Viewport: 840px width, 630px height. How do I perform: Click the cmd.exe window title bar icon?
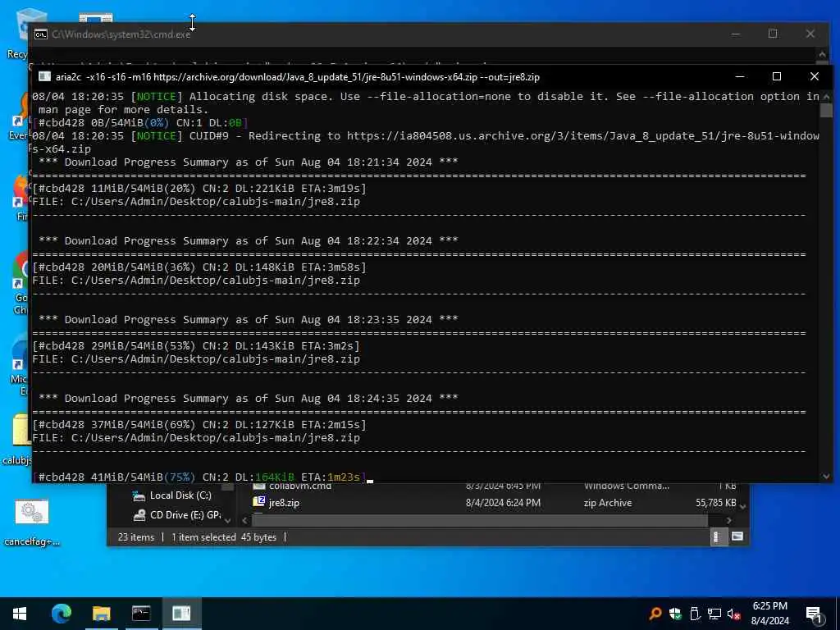(x=41, y=34)
